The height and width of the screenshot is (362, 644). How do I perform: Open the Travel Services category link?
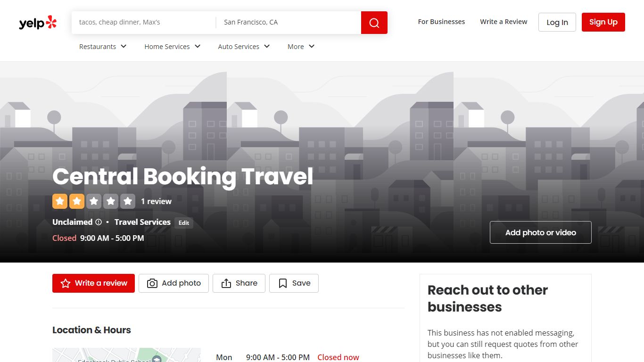point(142,222)
